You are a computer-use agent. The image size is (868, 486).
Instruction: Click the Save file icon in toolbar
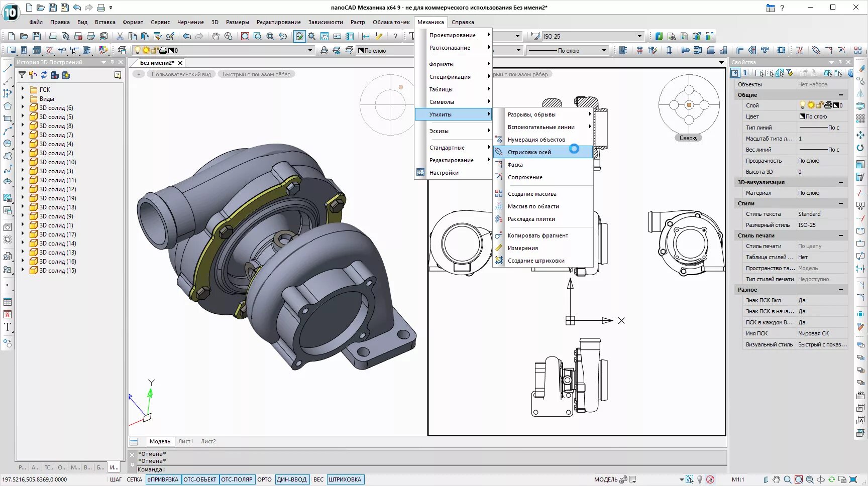(37, 36)
